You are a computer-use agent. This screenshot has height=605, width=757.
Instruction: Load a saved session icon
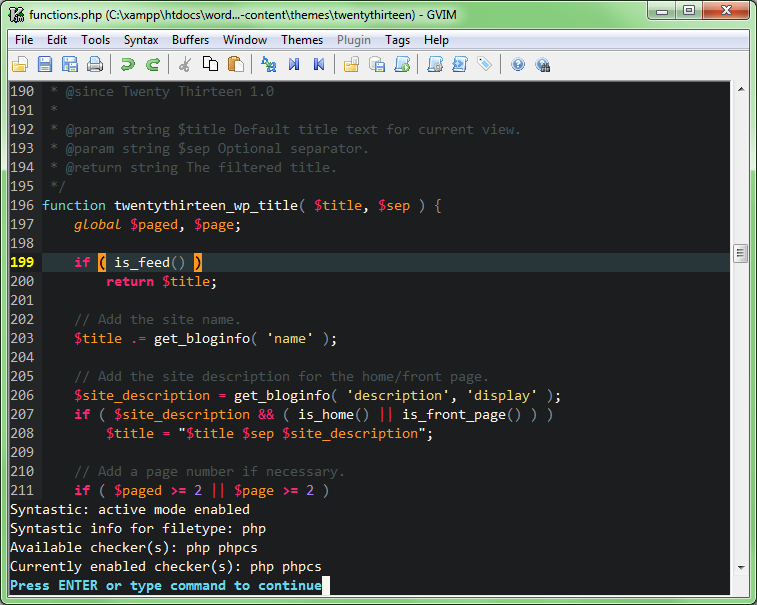pos(351,64)
